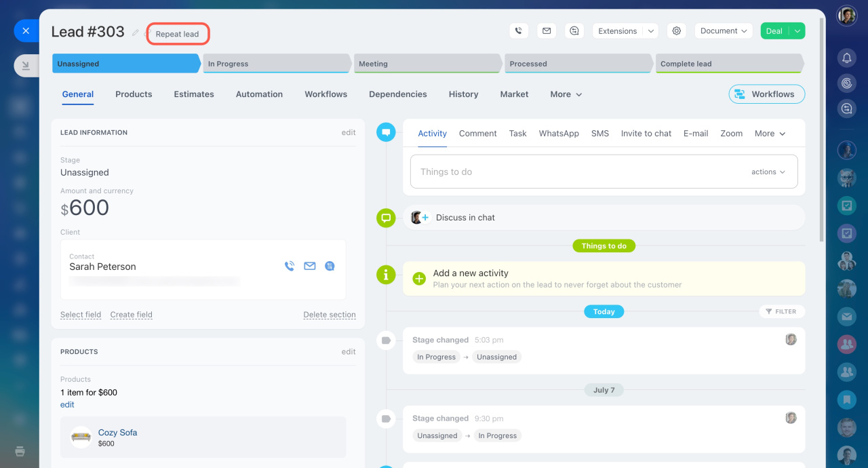Click the email envelope icon in header
Image resolution: width=868 pixels, height=468 pixels.
tap(547, 31)
